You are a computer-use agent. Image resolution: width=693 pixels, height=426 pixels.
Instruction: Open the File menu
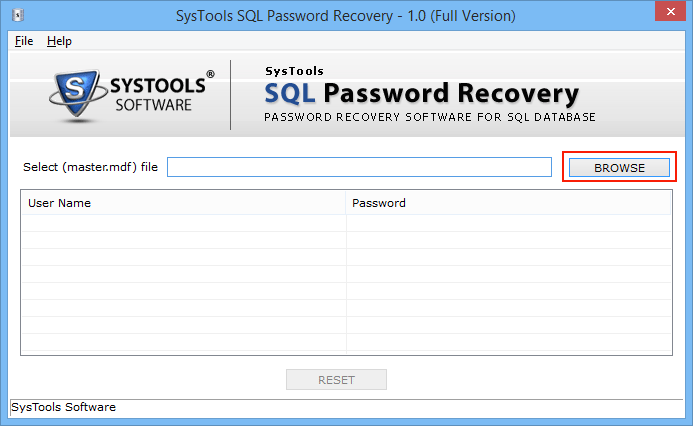pos(24,41)
